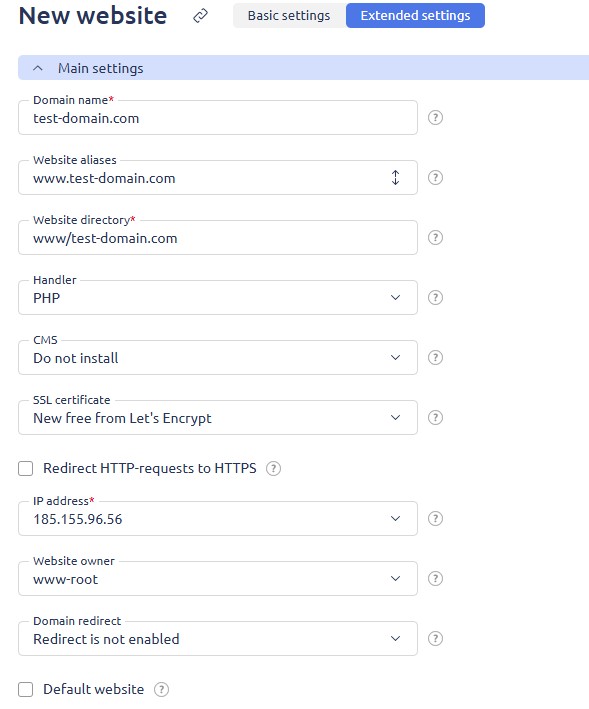Open help icon for Website directory field
Image resolution: width=589 pixels, height=709 pixels.
pyautogui.click(x=435, y=238)
